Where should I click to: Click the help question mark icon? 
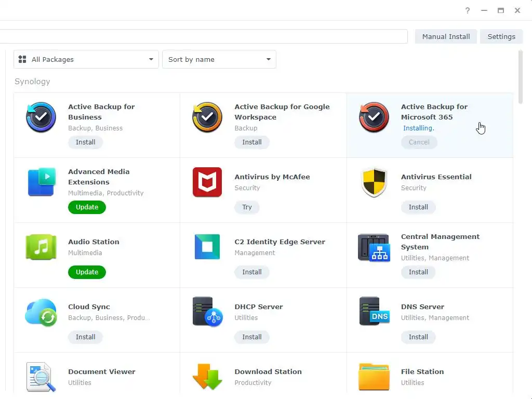click(468, 10)
